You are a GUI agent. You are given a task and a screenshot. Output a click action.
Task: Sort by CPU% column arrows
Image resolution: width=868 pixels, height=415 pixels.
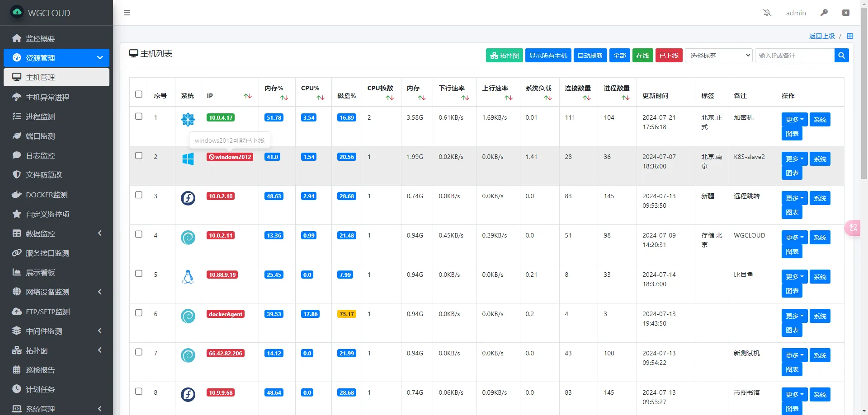(x=321, y=98)
